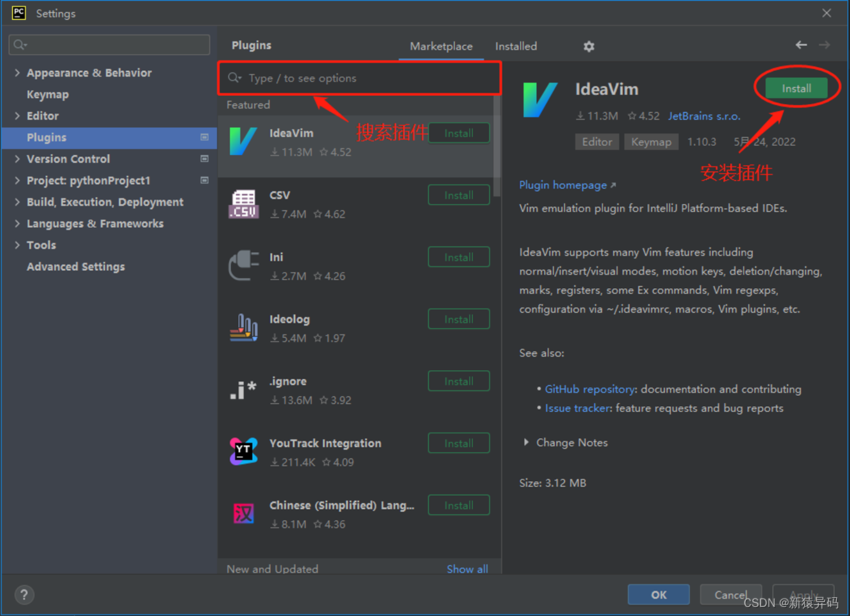Click the forward navigation arrow

tap(825, 44)
